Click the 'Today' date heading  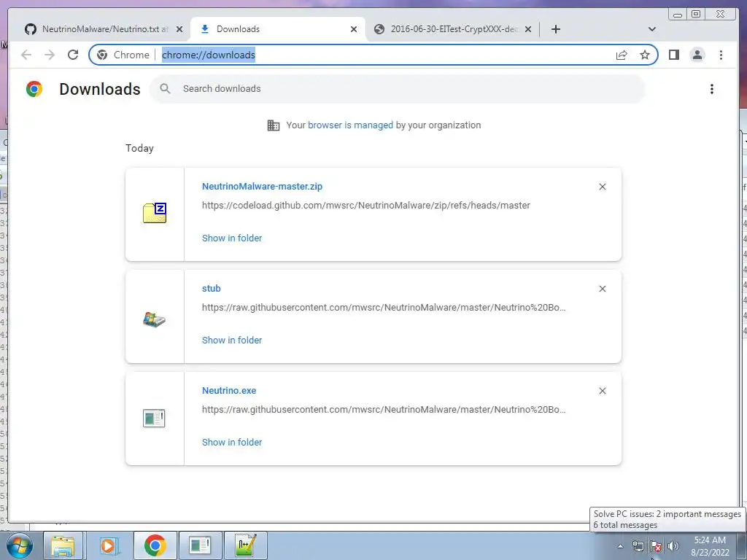coord(139,148)
